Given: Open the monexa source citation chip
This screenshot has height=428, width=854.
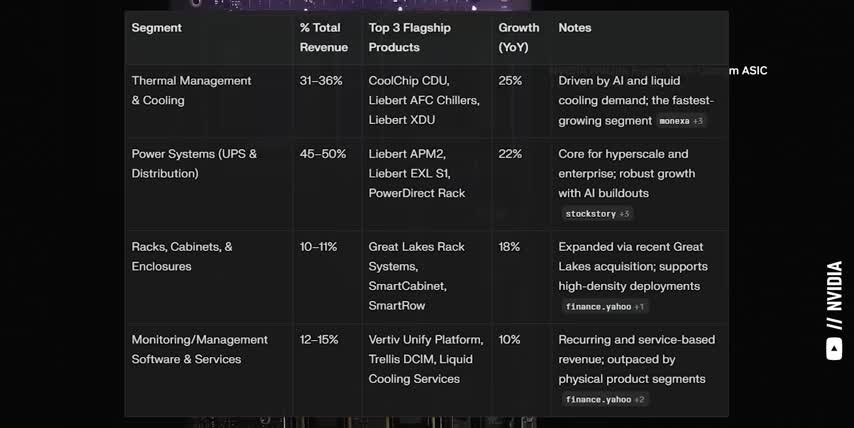Looking at the screenshot, I should pos(681,121).
